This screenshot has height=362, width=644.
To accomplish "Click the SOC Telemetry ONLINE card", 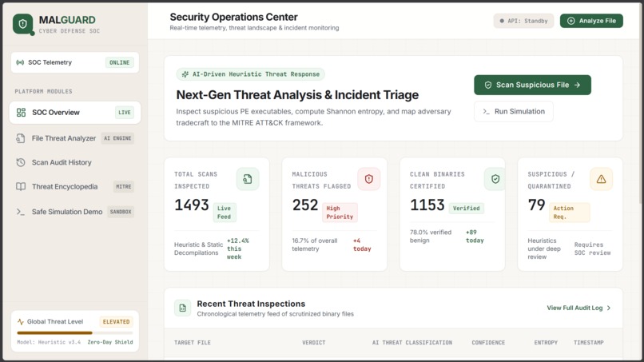I will click(x=75, y=62).
